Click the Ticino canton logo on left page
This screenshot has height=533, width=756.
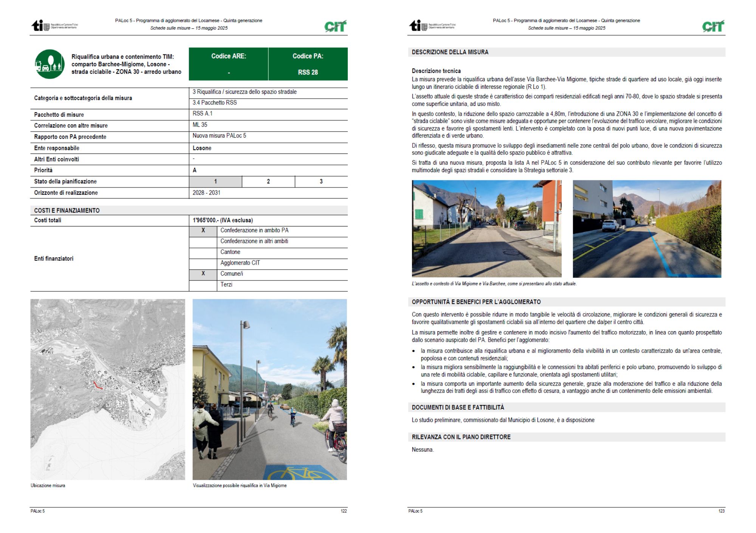coord(41,26)
